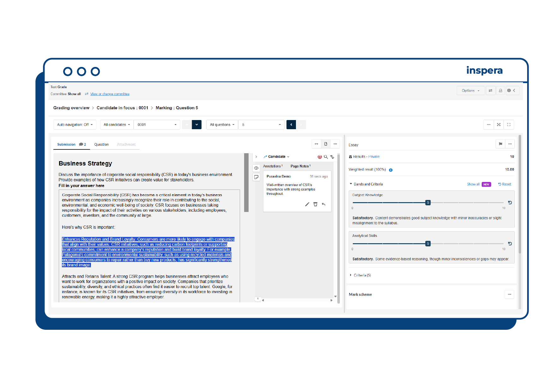
Task: Open the Options dropdown
Action: click(x=470, y=91)
